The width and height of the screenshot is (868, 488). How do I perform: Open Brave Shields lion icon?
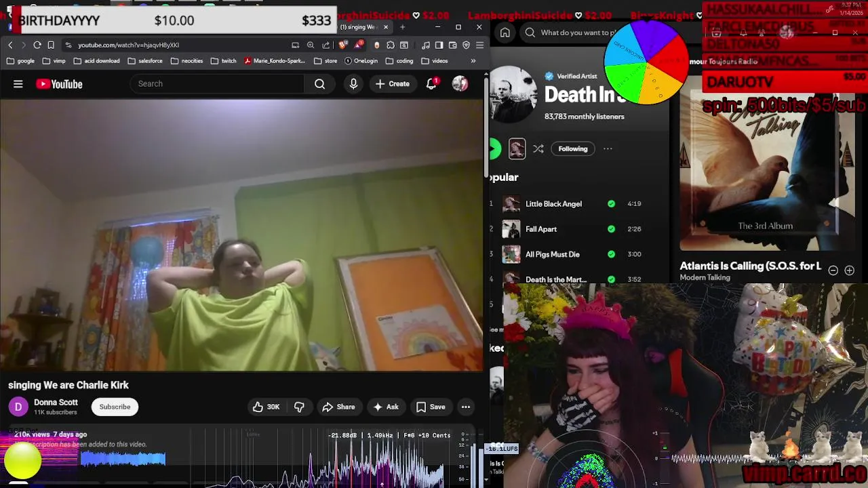click(x=343, y=45)
